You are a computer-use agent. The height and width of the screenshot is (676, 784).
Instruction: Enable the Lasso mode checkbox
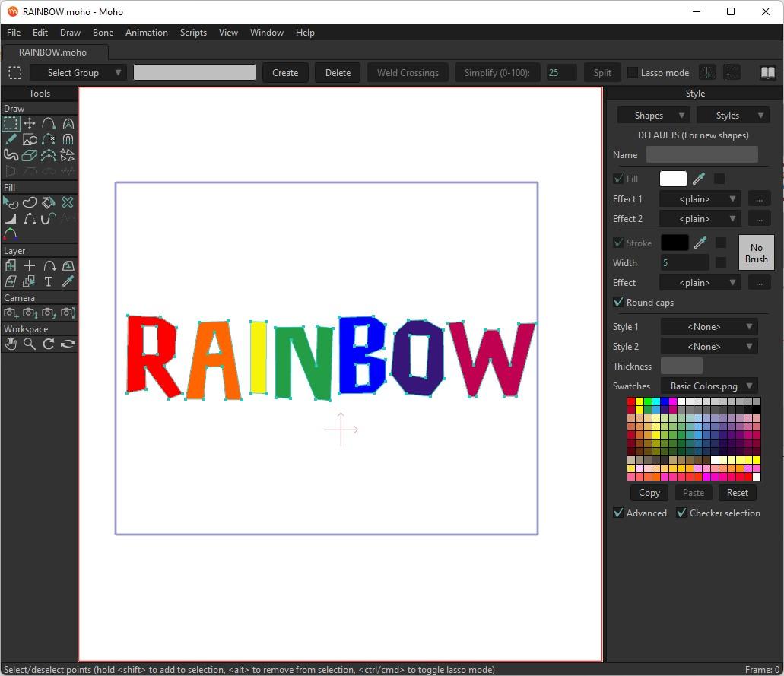click(x=633, y=72)
